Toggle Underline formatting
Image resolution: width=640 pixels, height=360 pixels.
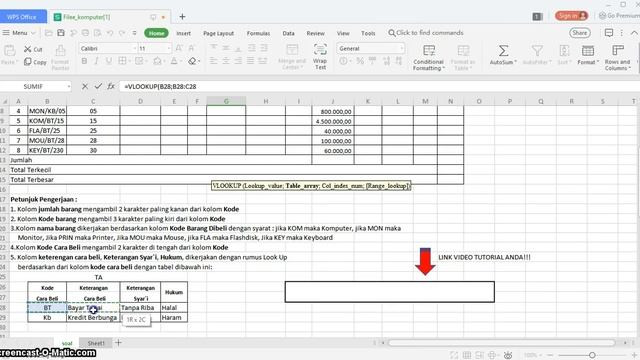tap(109, 61)
